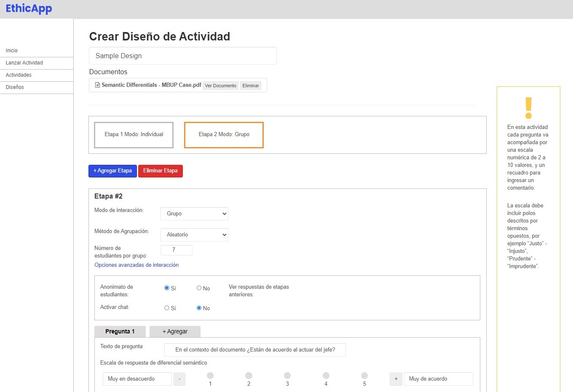573x392 pixels.
Task: Choose scale value 4 radio
Action: tap(326, 376)
